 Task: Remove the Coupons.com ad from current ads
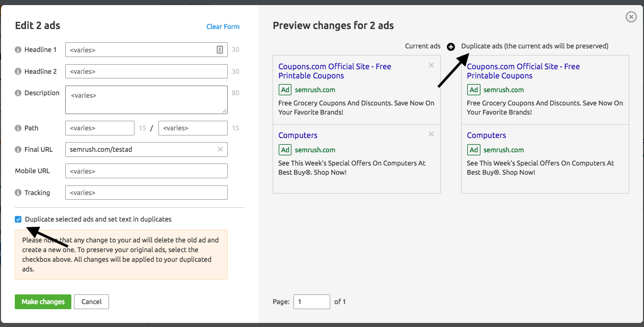(x=431, y=65)
